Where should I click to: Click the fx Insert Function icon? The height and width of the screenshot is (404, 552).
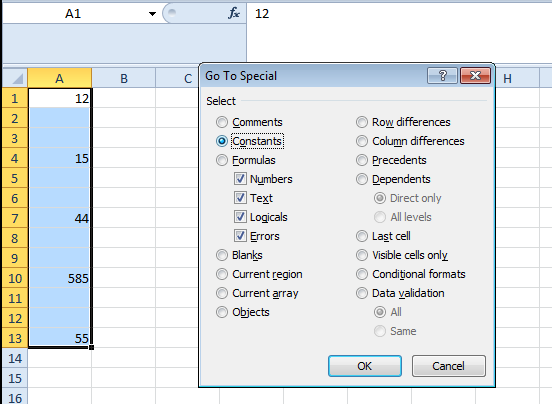(234, 13)
